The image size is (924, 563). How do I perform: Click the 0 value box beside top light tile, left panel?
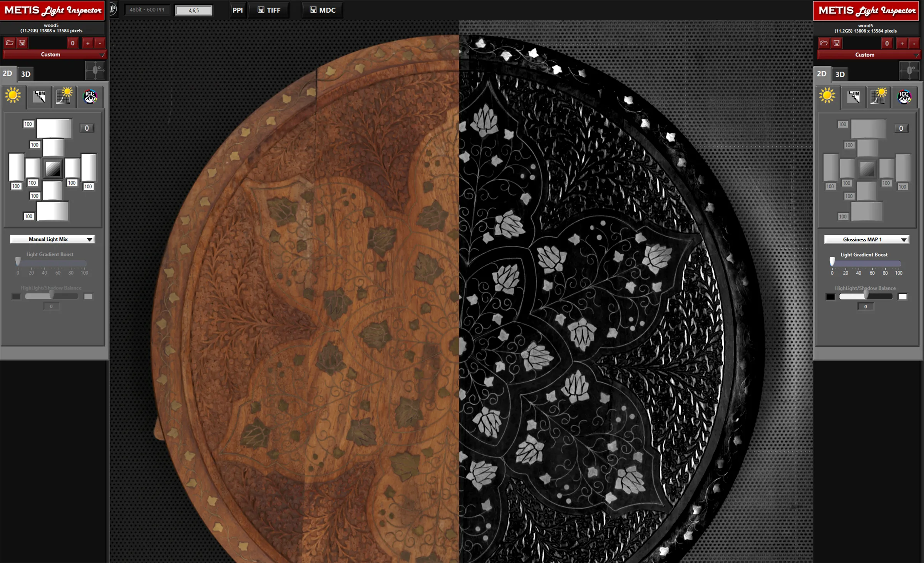87,128
